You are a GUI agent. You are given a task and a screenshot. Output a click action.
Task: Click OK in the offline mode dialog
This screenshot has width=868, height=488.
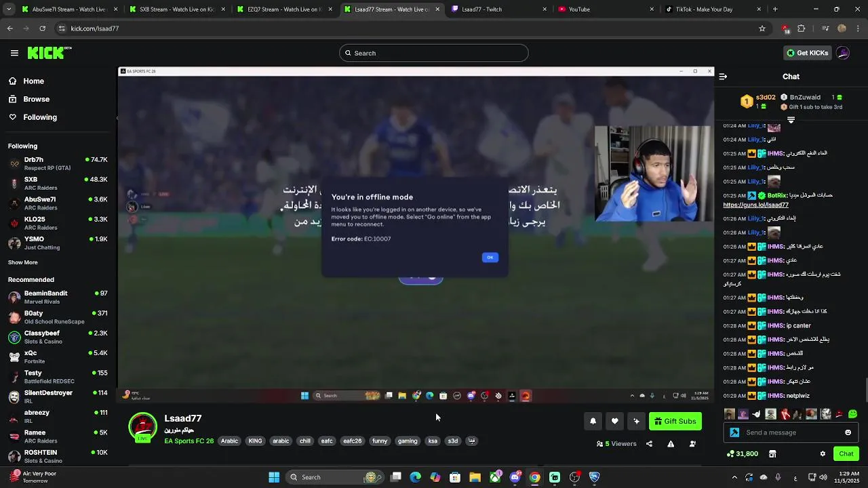pyautogui.click(x=490, y=258)
